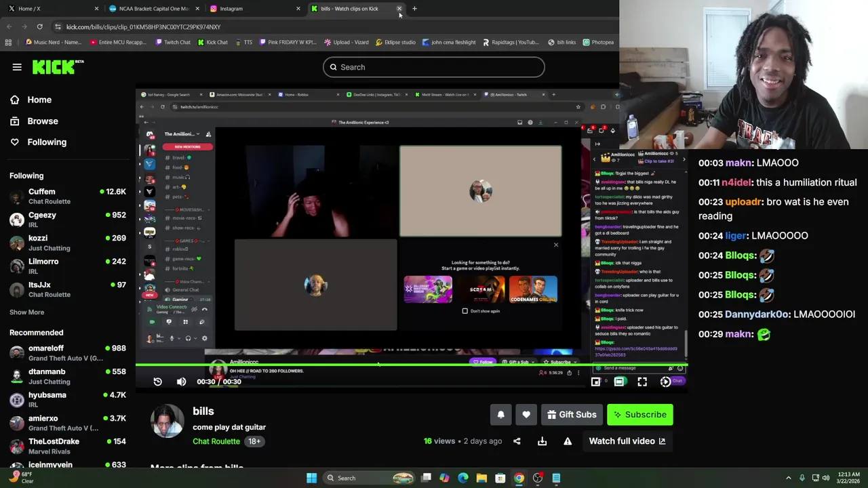Click the Windows taskbar search box
The width and height of the screenshot is (868, 488).
[x=369, y=478]
